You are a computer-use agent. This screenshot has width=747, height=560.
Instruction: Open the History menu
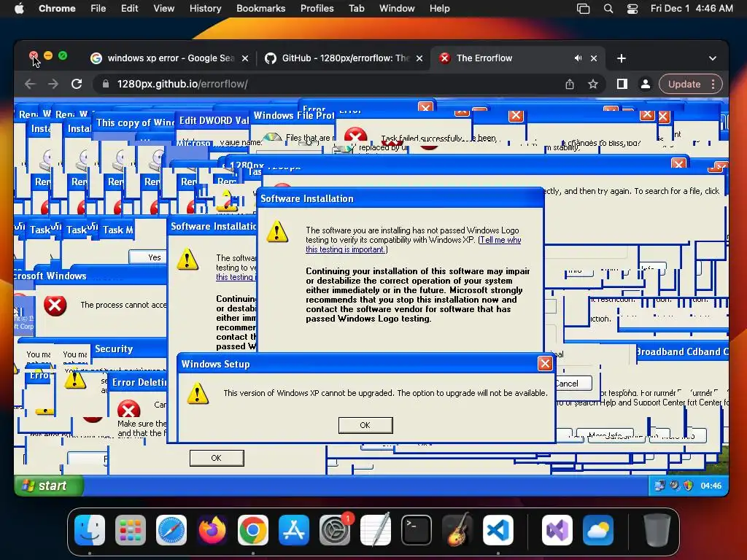click(x=205, y=8)
